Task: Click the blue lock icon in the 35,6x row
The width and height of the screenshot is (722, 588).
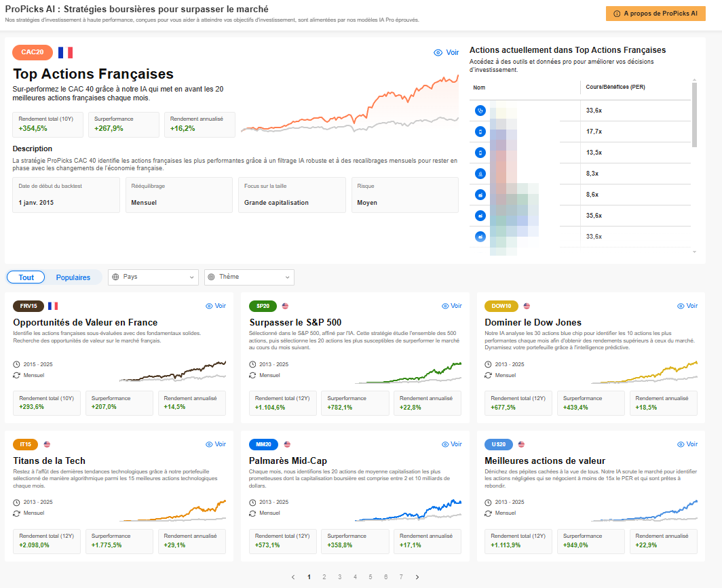Action: pyautogui.click(x=480, y=215)
